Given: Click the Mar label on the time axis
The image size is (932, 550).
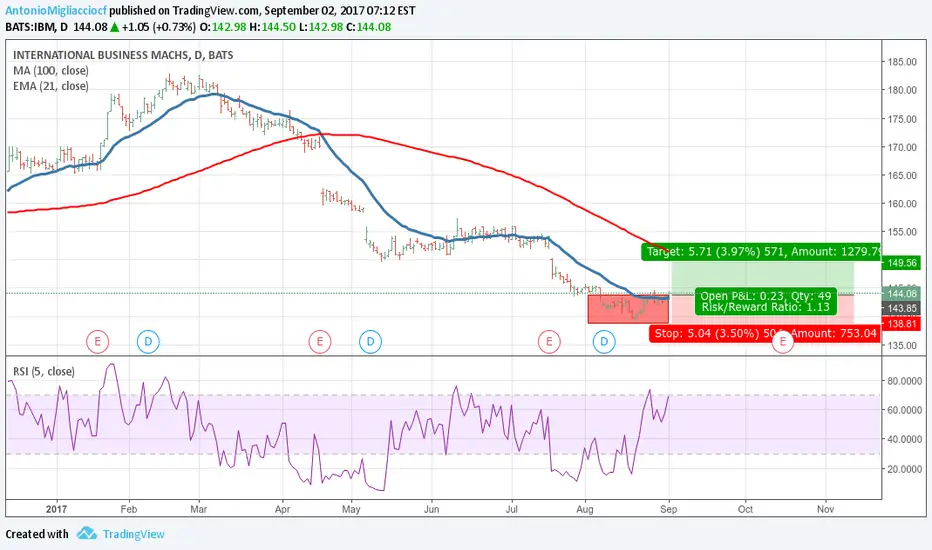Looking at the screenshot, I should (x=199, y=509).
